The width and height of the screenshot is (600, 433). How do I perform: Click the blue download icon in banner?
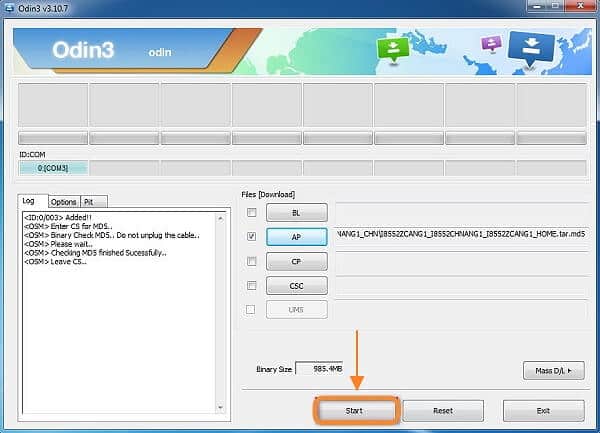tap(531, 48)
